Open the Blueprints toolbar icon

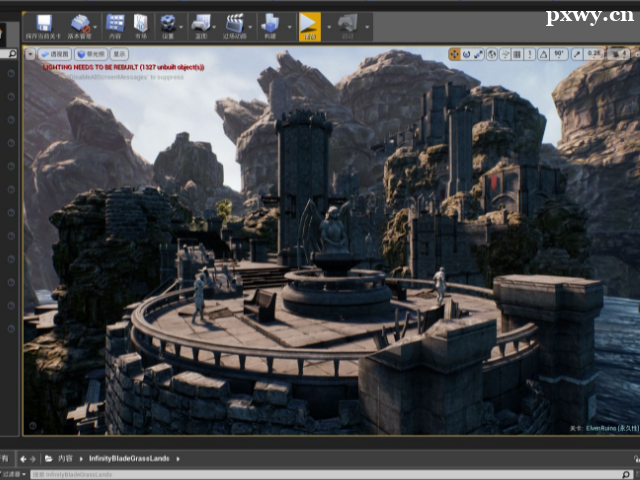200,23
